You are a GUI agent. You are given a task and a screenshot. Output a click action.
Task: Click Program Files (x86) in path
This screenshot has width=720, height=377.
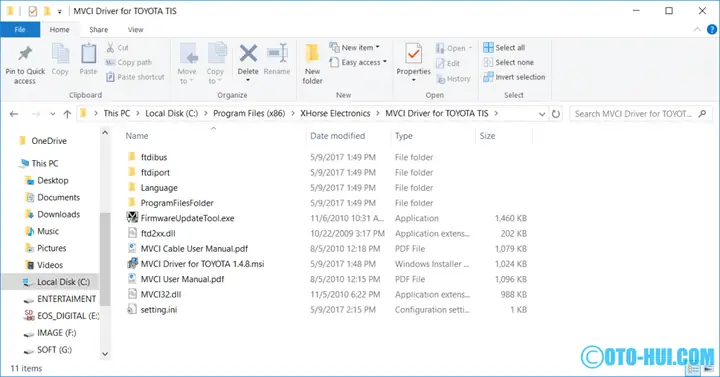(x=249, y=113)
